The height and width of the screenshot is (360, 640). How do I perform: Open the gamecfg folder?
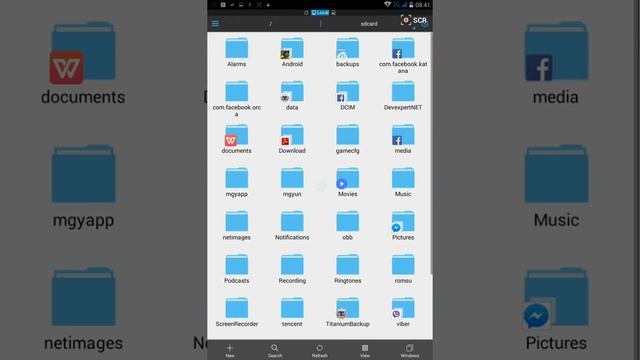click(348, 138)
